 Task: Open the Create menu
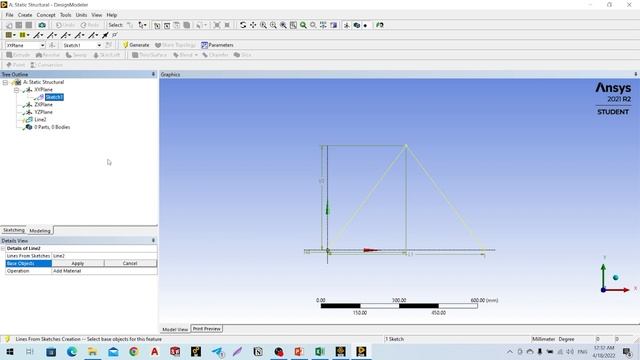coord(25,15)
